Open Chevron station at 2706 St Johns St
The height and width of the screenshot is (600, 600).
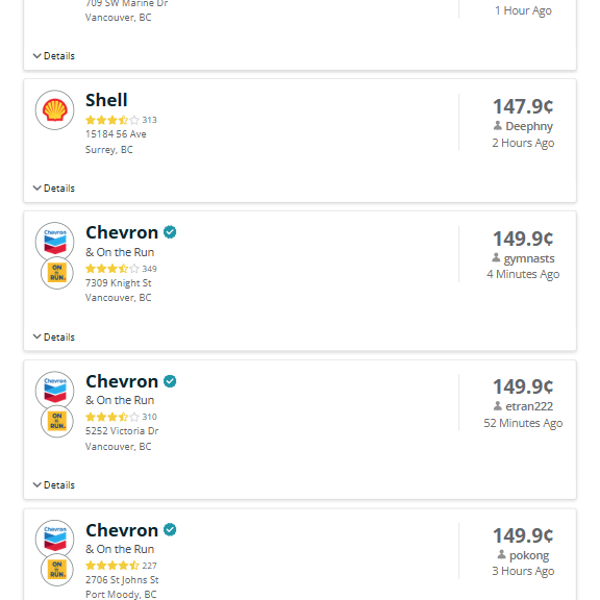122,530
